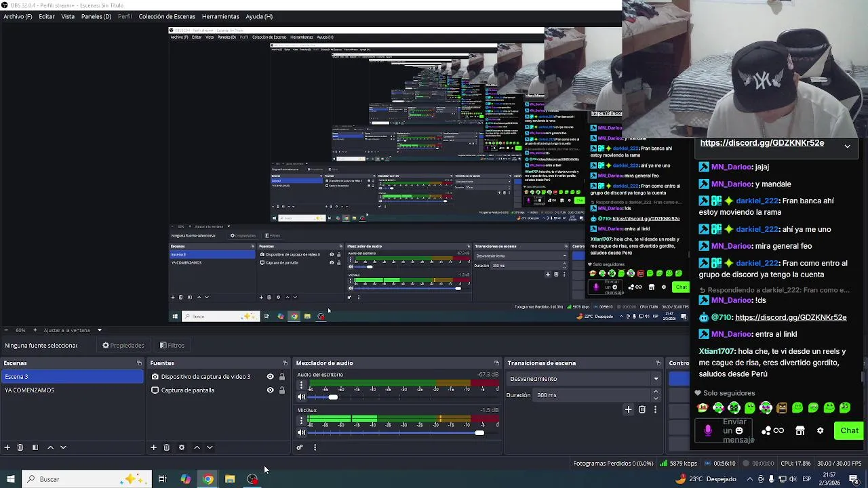Screen dimensions: 868x488
Task: Hide the Captura de pantalla source
Action: (x=270, y=390)
